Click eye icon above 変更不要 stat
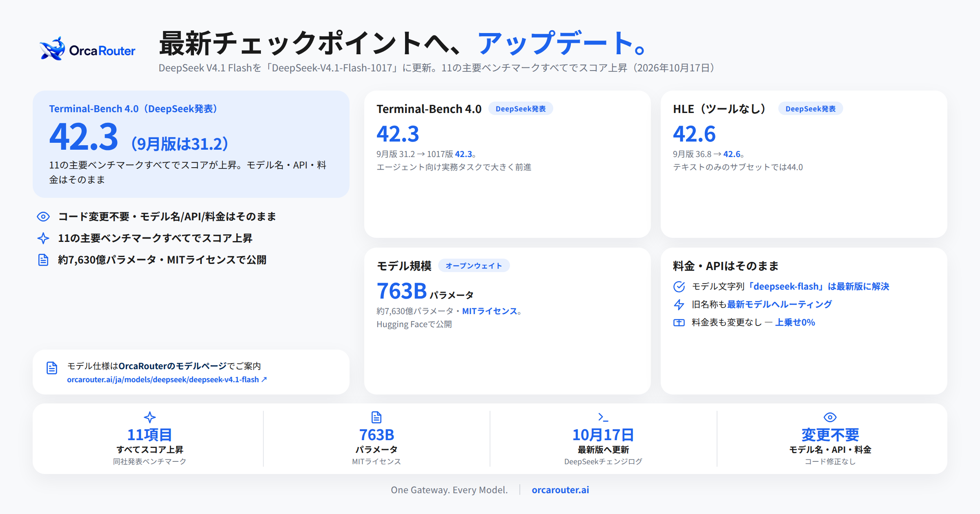 coord(830,417)
